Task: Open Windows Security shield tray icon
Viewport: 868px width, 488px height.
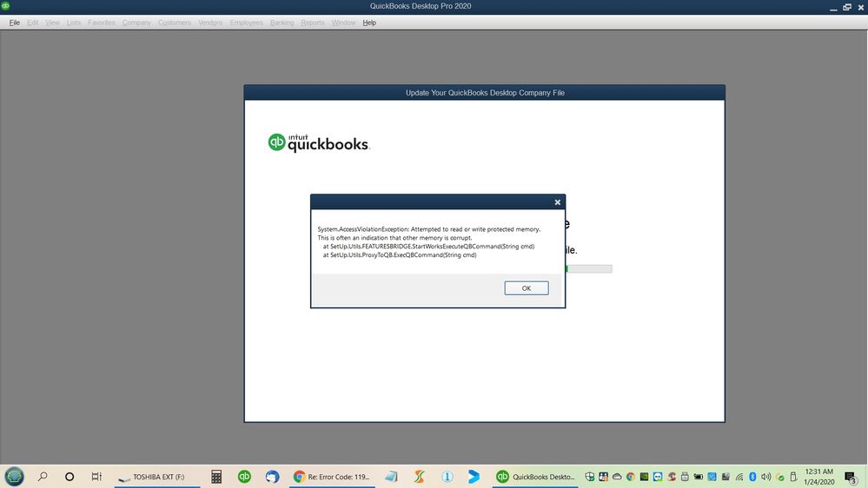Action: tap(590, 477)
